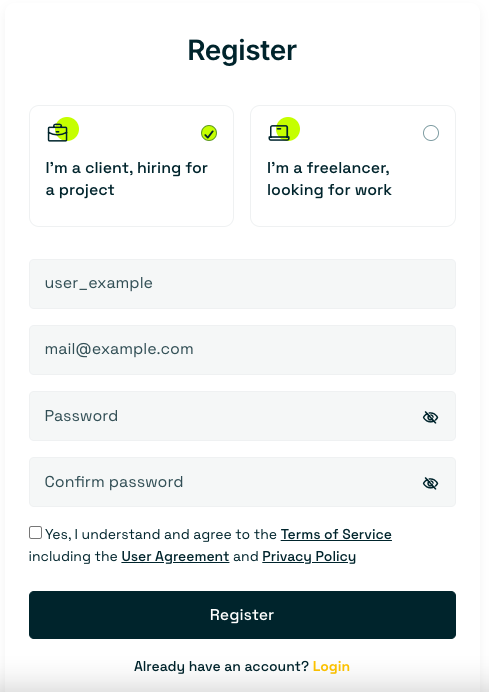489x692 pixels.
Task: Click the dark Register submit button
Action: (242, 615)
